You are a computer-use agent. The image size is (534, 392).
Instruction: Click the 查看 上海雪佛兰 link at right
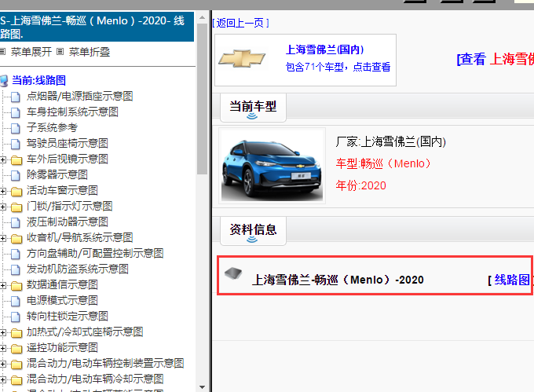point(496,59)
